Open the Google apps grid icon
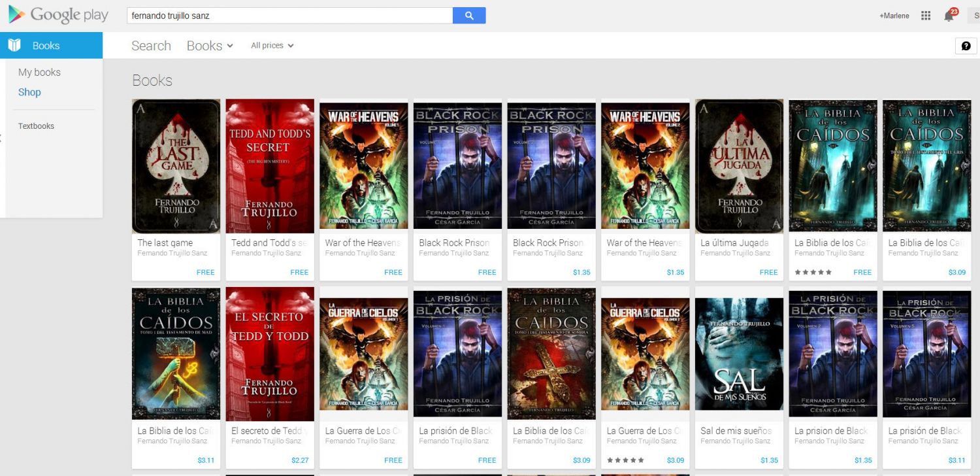This screenshot has width=980, height=476. tap(925, 14)
